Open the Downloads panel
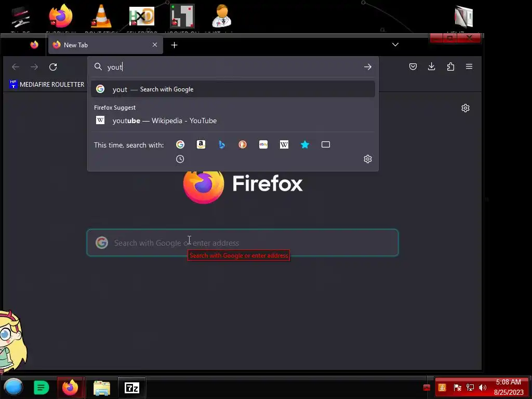 click(x=432, y=66)
